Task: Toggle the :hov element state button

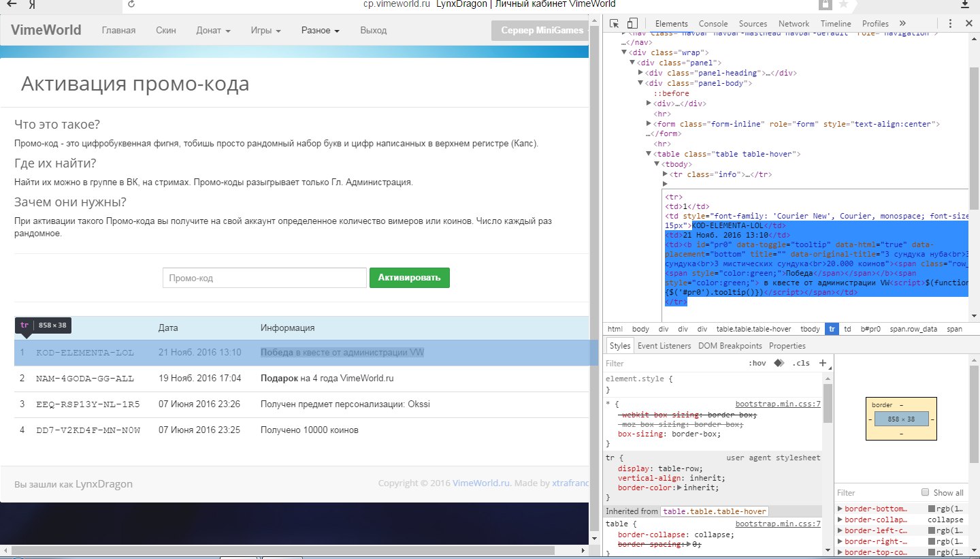Action: coord(757,363)
